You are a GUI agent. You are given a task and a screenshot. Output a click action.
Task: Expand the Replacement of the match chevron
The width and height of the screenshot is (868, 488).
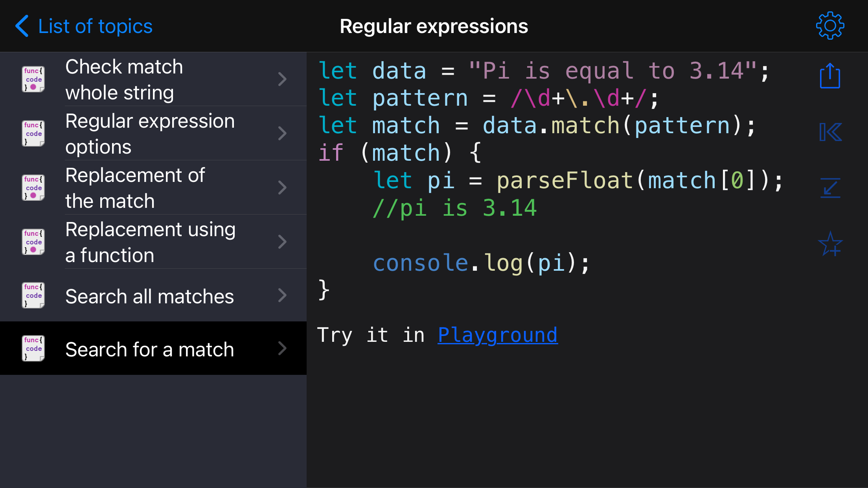tap(282, 187)
